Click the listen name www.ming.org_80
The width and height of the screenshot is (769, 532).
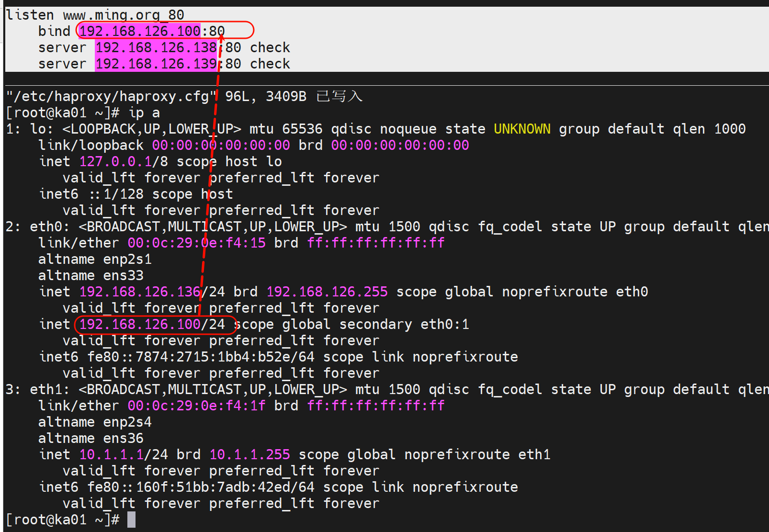coord(123,15)
